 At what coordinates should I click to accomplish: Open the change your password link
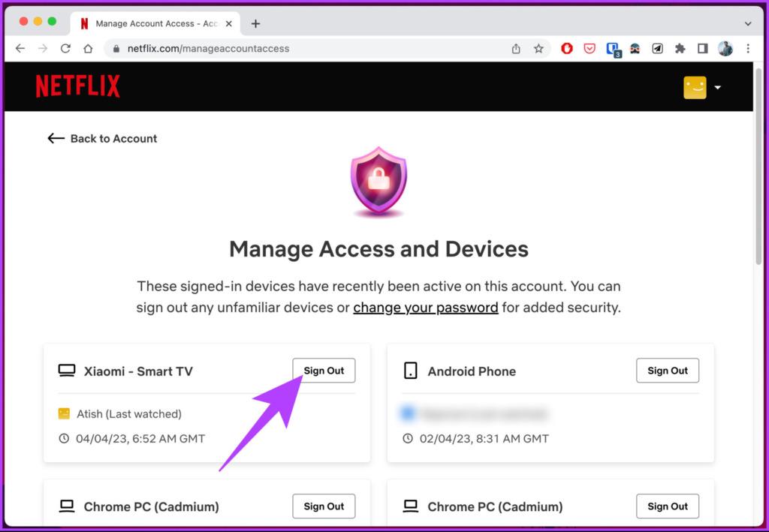click(425, 308)
